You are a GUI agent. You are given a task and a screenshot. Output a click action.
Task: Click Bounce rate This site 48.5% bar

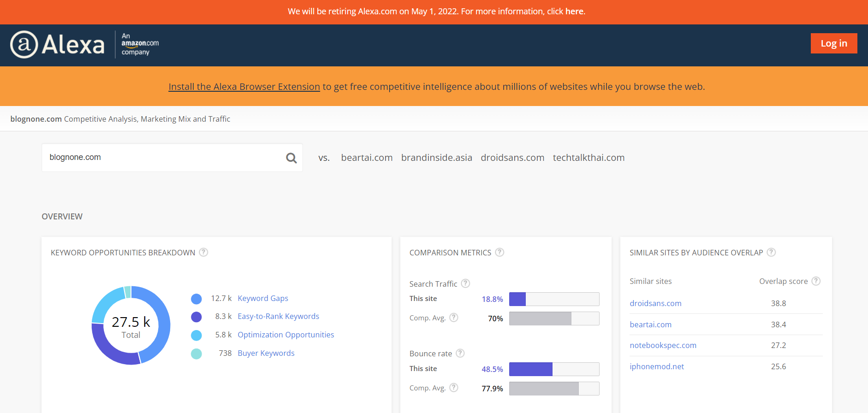[x=554, y=369]
